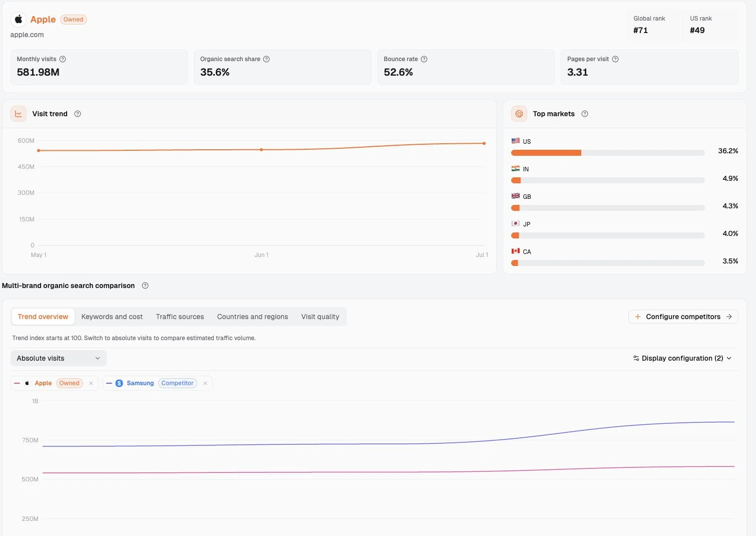Screen dimensions: 756x536
Task: Click the sliders icon beside Display configuration
Action: coord(636,358)
